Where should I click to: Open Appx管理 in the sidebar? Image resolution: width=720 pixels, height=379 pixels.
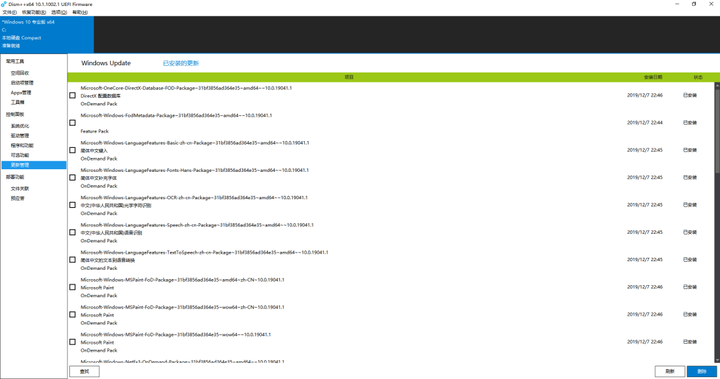pos(21,92)
